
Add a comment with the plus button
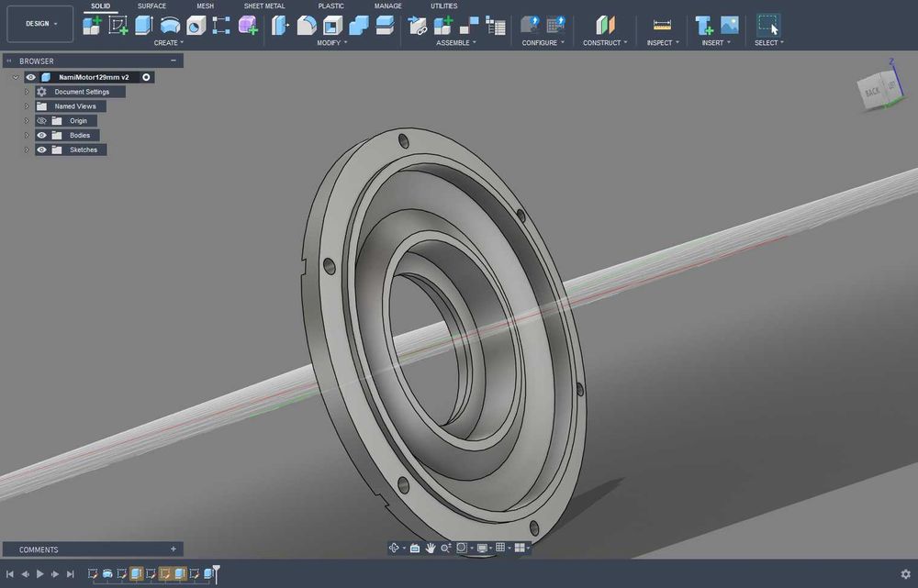(174, 549)
